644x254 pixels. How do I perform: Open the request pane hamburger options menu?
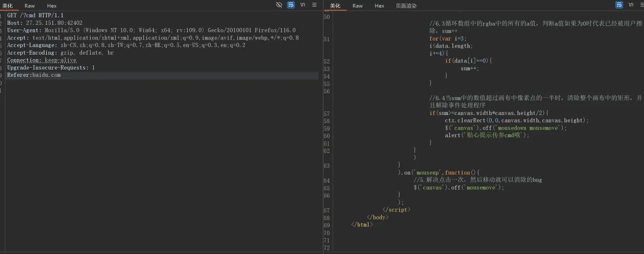pyautogui.click(x=314, y=5)
